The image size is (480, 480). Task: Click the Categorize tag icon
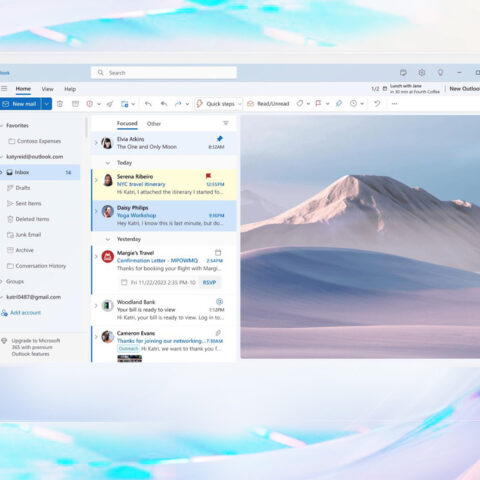(300, 104)
